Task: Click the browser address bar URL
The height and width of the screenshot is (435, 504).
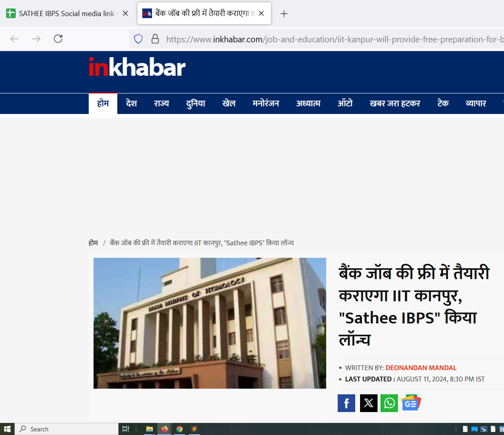Action: [x=331, y=39]
